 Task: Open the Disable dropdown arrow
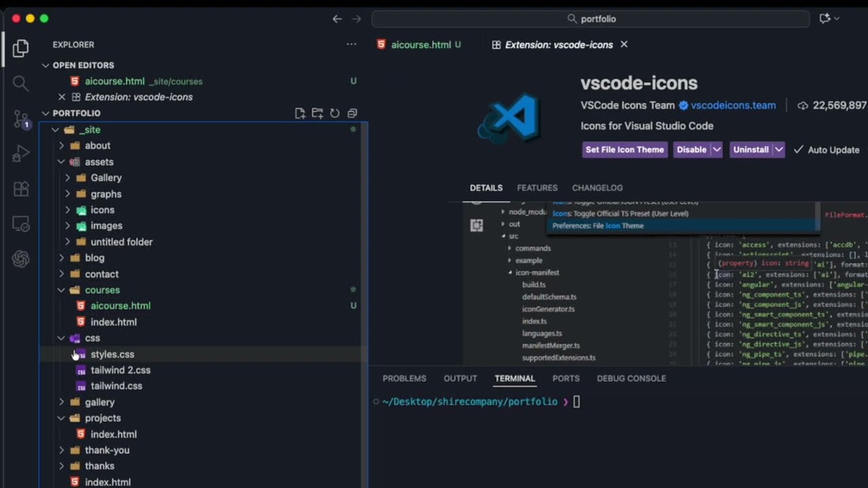(x=717, y=150)
